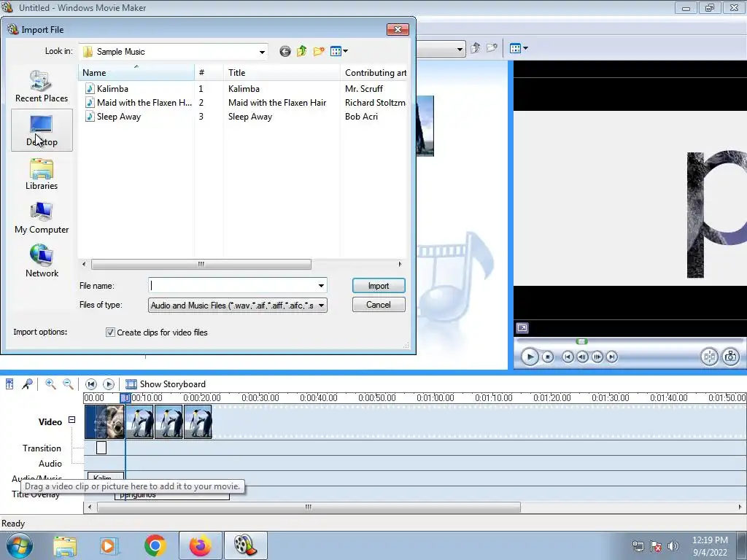Play the preview in the monitor
Viewport: 747px width, 560px height.
(x=530, y=357)
